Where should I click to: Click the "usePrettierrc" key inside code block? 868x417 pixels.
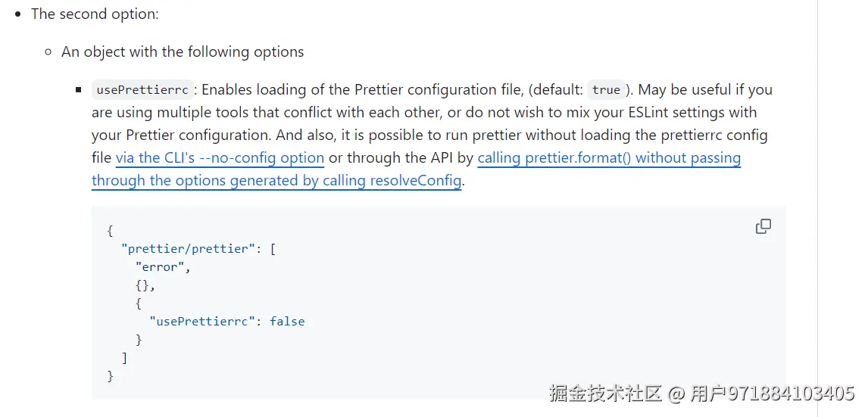(x=199, y=321)
